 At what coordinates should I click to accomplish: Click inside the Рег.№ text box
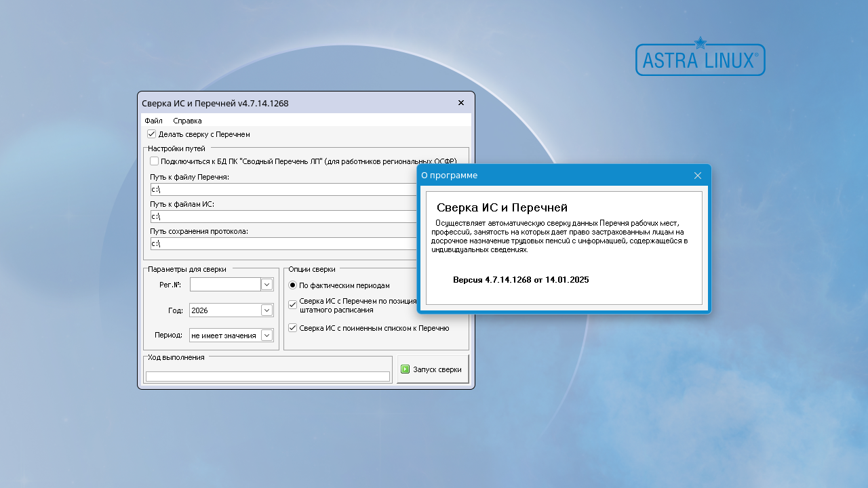(225, 285)
